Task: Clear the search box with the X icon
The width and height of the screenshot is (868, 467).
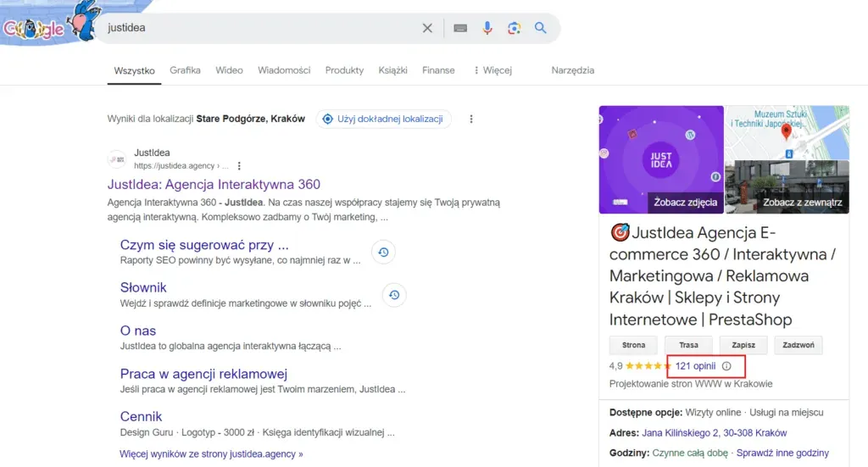Action: point(427,28)
